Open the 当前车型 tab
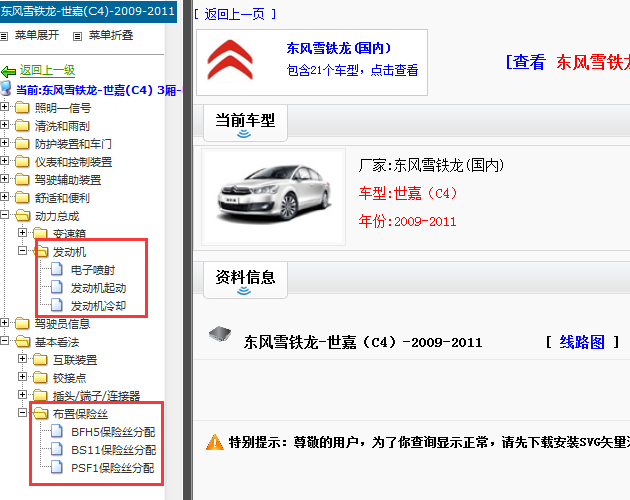 [245, 123]
